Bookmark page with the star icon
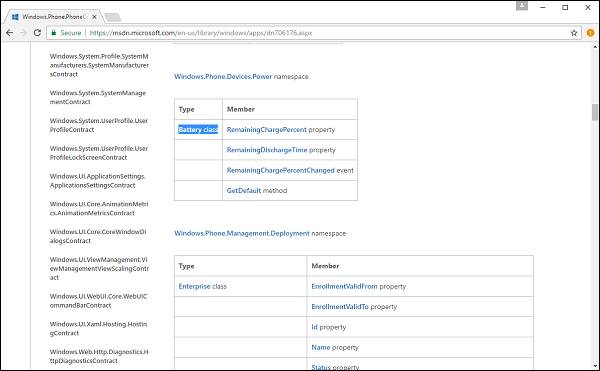Viewport: 600px width, 371px height. (x=574, y=33)
